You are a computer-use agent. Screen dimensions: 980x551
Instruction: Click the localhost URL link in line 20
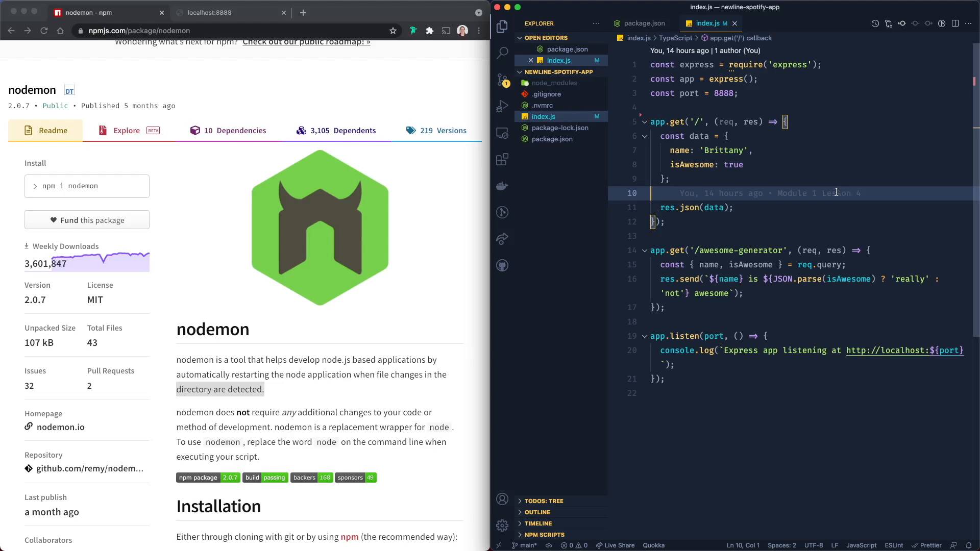(904, 350)
